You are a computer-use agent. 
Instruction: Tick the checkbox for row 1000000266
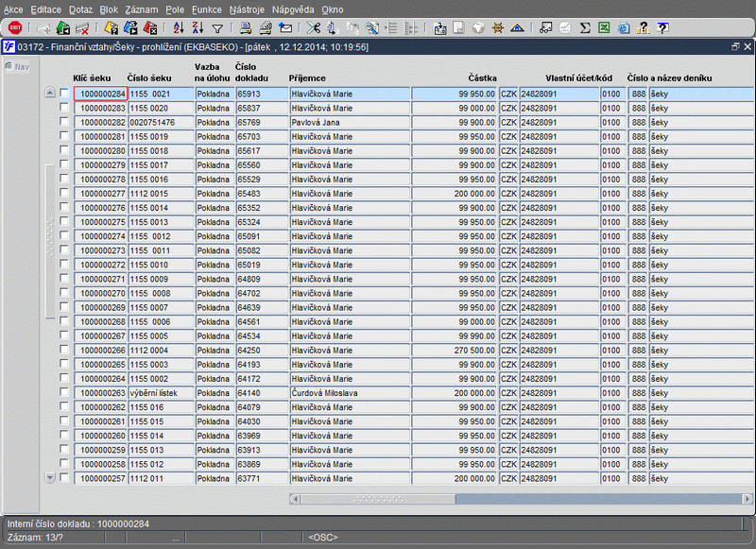64,349
